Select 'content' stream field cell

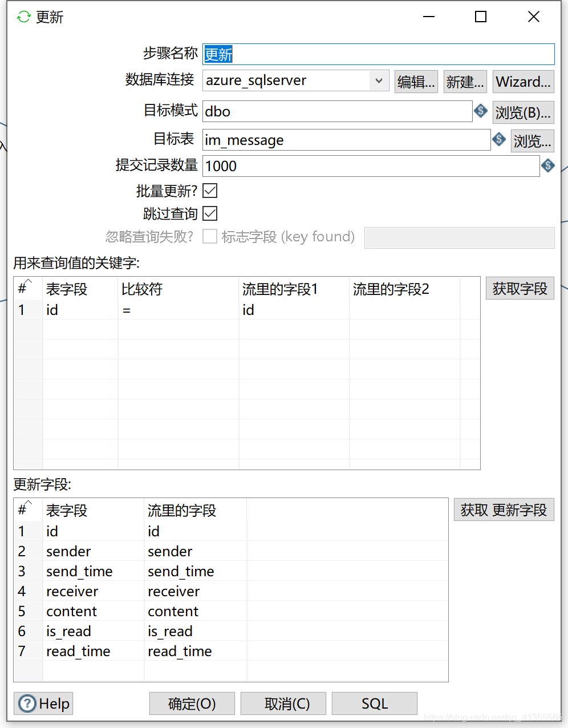(x=196, y=611)
